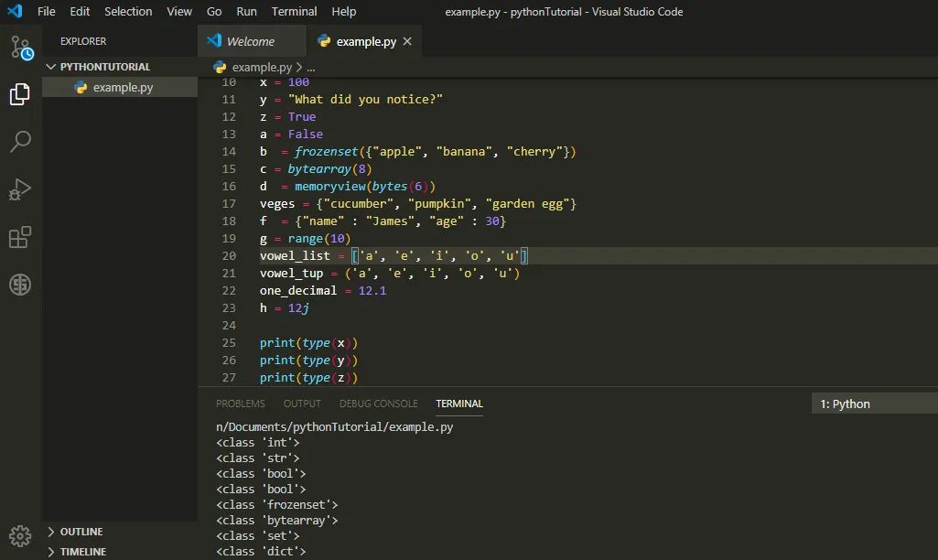Click the EXPLORER panel title
The width and height of the screenshot is (938, 560).
83,41
